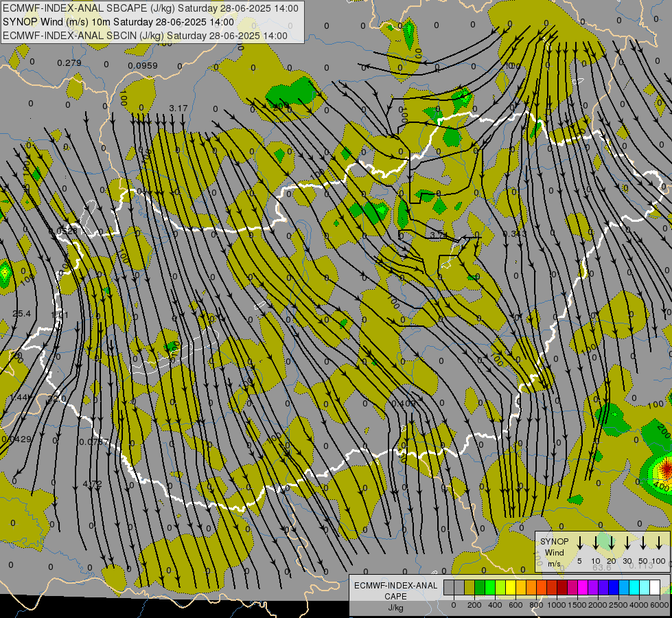Click the faded 63.6 value in wind legend

click(x=602, y=567)
